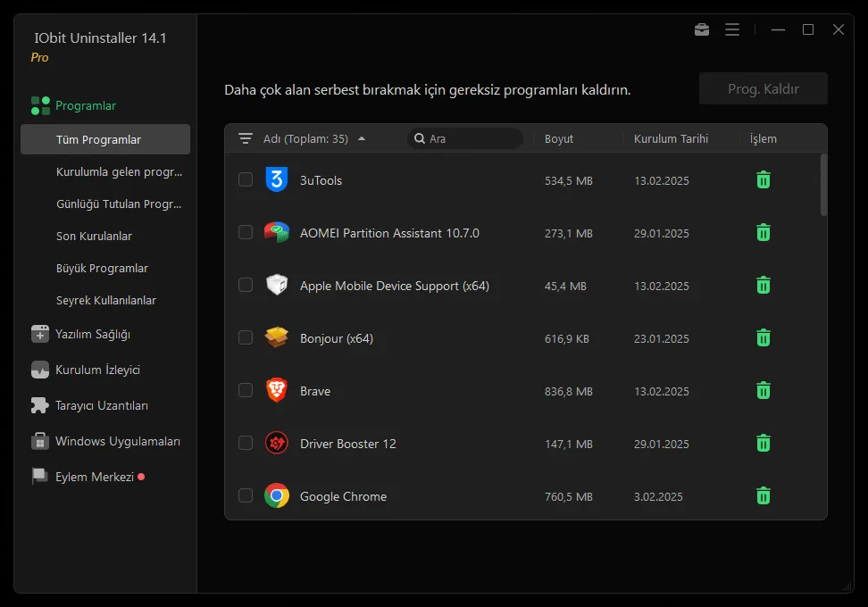This screenshot has height=607, width=868.
Task: Open the toolbox briefcase icon in title bar
Action: tap(702, 29)
